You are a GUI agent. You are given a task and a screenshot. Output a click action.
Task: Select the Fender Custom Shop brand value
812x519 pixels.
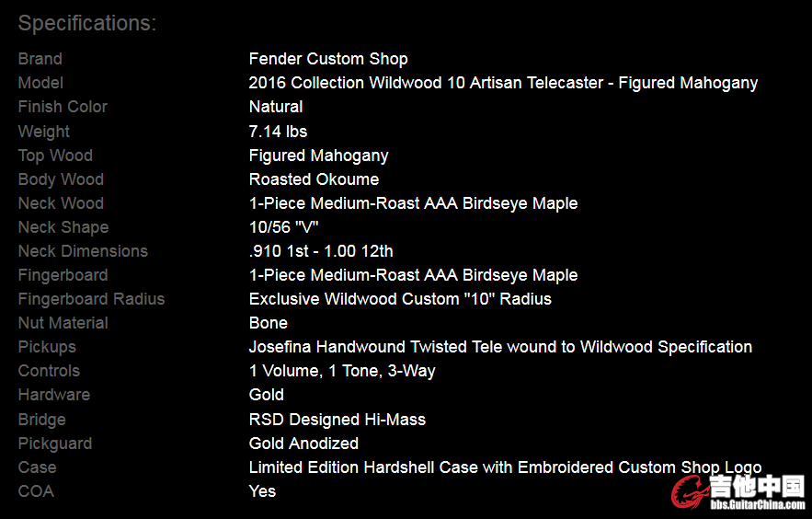328,59
